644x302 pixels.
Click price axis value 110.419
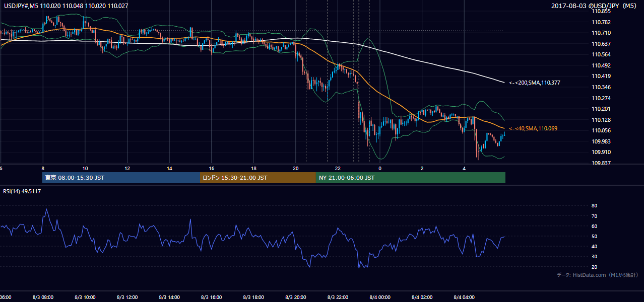[602, 77]
